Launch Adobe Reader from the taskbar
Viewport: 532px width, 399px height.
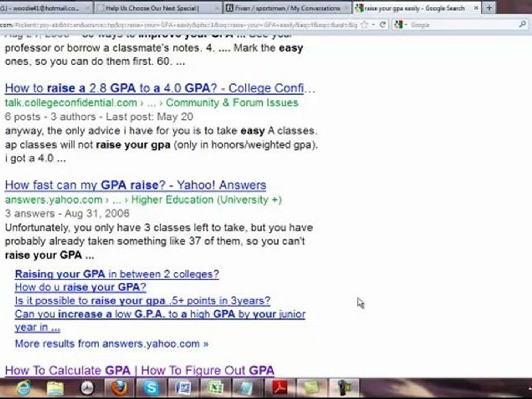pos(280,388)
